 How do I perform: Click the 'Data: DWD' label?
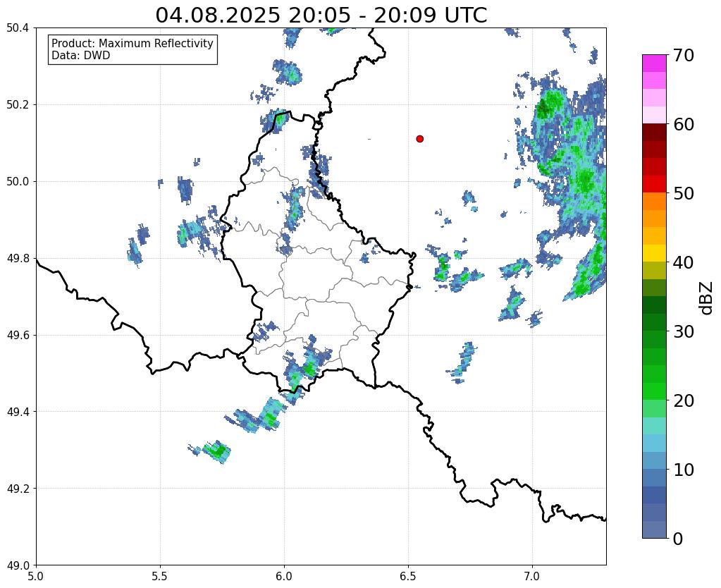tap(81, 56)
